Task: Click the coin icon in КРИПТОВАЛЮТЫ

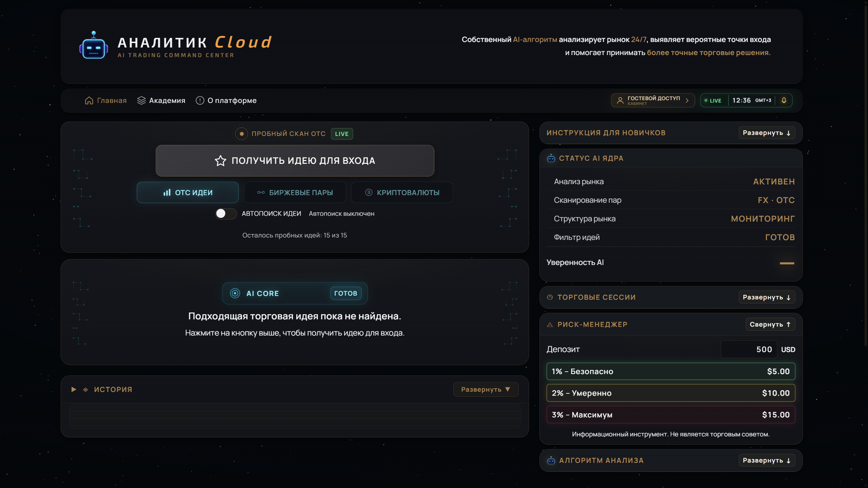Action: 369,192
